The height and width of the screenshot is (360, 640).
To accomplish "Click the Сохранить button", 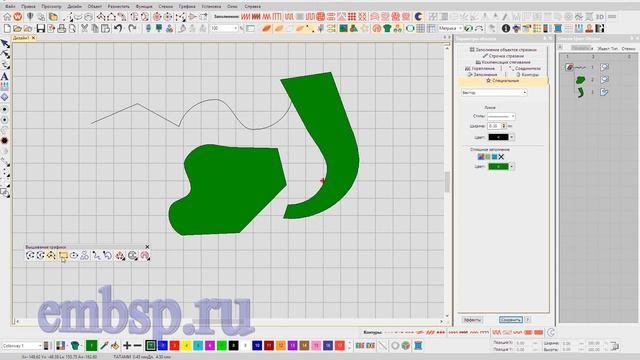I will point(511,320).
